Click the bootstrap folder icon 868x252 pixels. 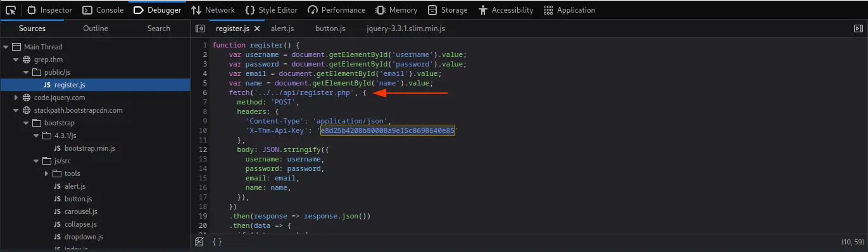click(37, 123)
